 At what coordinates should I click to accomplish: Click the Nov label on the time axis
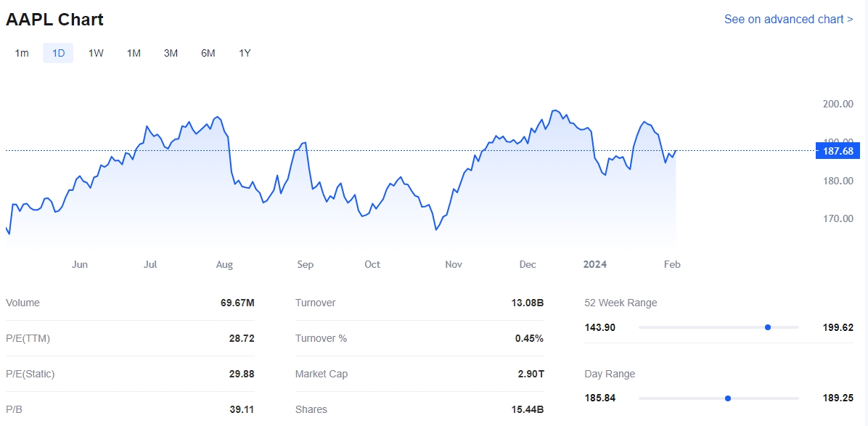[454, 265]
